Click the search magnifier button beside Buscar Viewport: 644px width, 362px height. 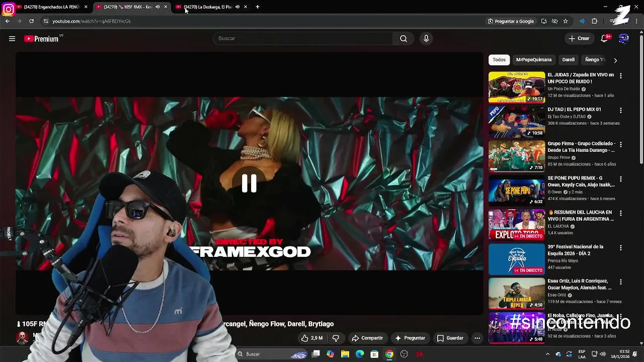(x=404, y=39)
